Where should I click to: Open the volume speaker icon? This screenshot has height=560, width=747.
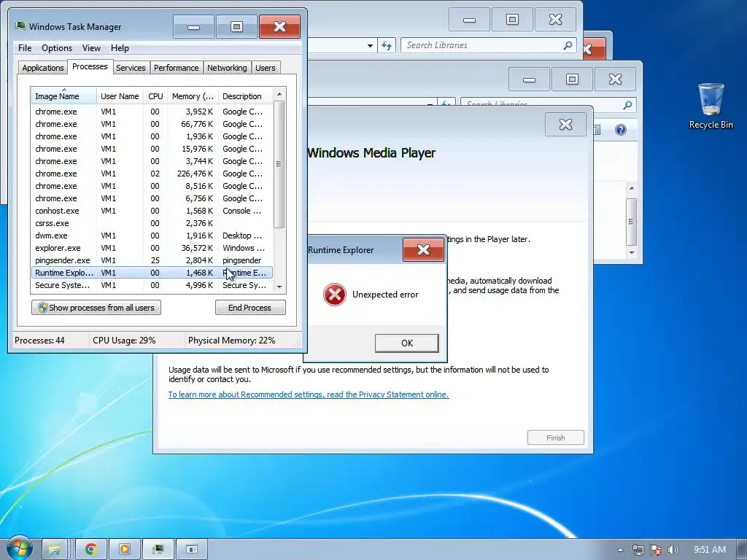(x=673, y=550)
